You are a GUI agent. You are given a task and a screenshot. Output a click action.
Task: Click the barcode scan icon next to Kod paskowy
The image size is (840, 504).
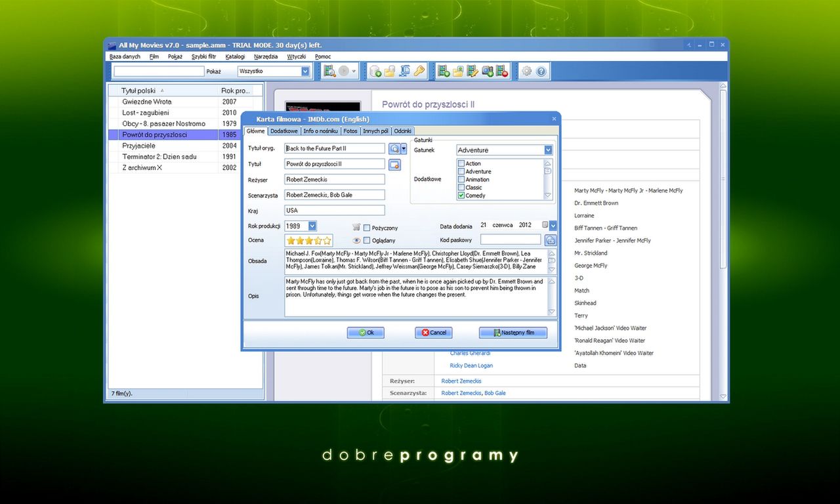[x=550, y=240]
